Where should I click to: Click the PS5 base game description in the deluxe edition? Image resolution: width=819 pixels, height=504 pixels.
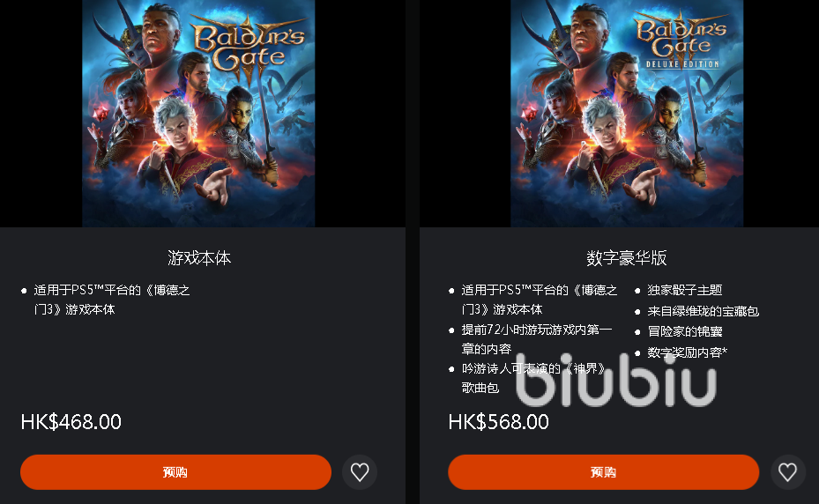coord(539,300)
